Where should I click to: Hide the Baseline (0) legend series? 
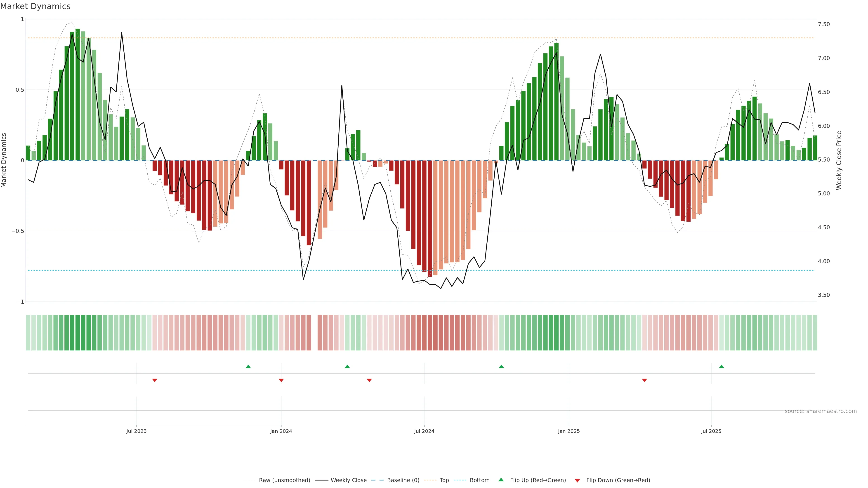tap(403, 480)
